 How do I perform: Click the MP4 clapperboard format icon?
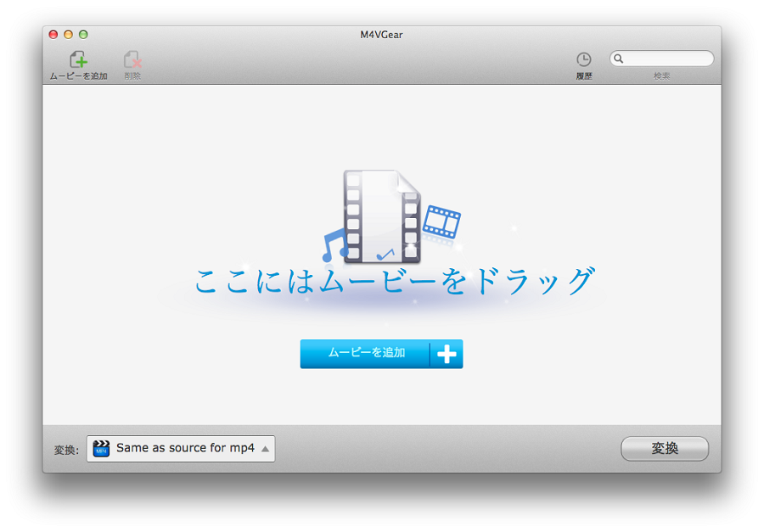(101, 448)
